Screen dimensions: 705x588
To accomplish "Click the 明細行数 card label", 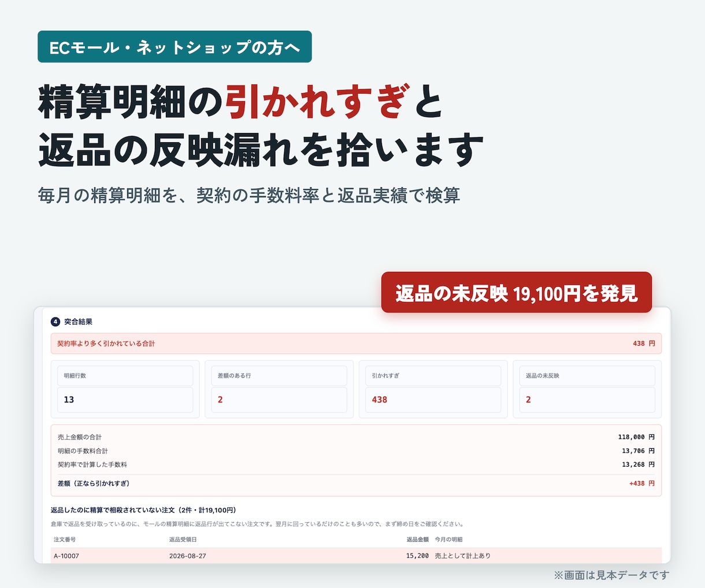I will pos(75,376).
